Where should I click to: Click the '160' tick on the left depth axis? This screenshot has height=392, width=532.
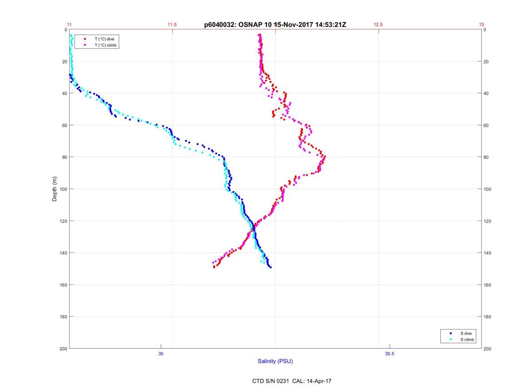tap(63, 285)
